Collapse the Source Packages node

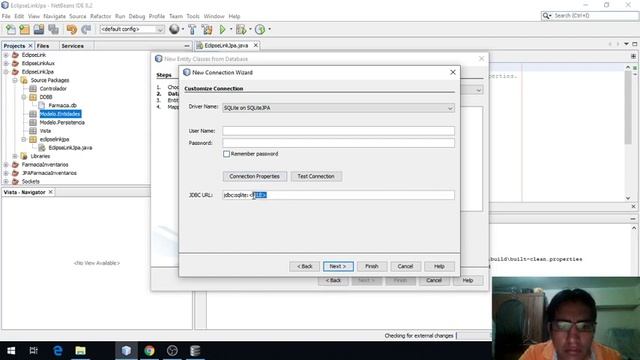(15, 80)
